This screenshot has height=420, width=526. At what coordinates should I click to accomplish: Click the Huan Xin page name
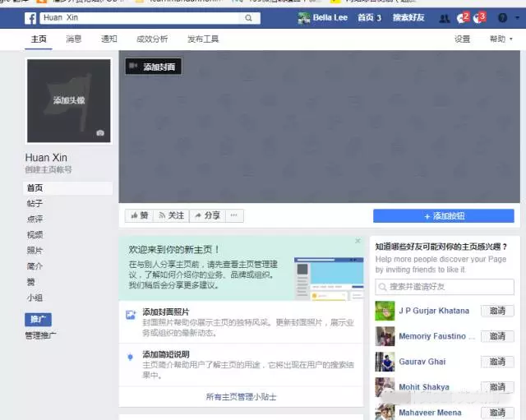[46, 158]
